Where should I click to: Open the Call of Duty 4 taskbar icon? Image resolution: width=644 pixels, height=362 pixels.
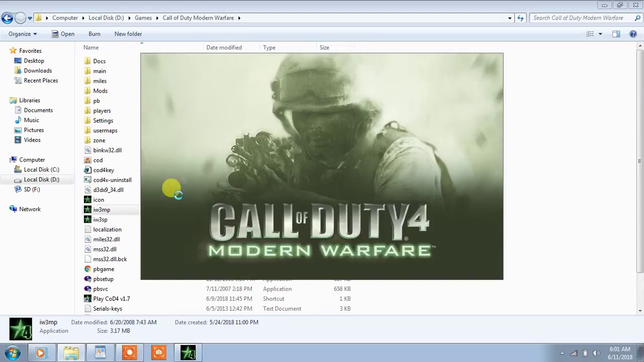[188, 353]
